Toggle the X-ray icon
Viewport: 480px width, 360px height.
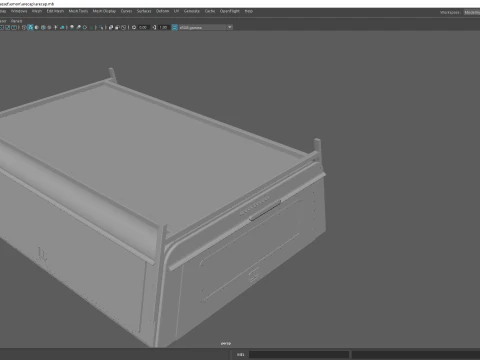(x=111, y=27)
